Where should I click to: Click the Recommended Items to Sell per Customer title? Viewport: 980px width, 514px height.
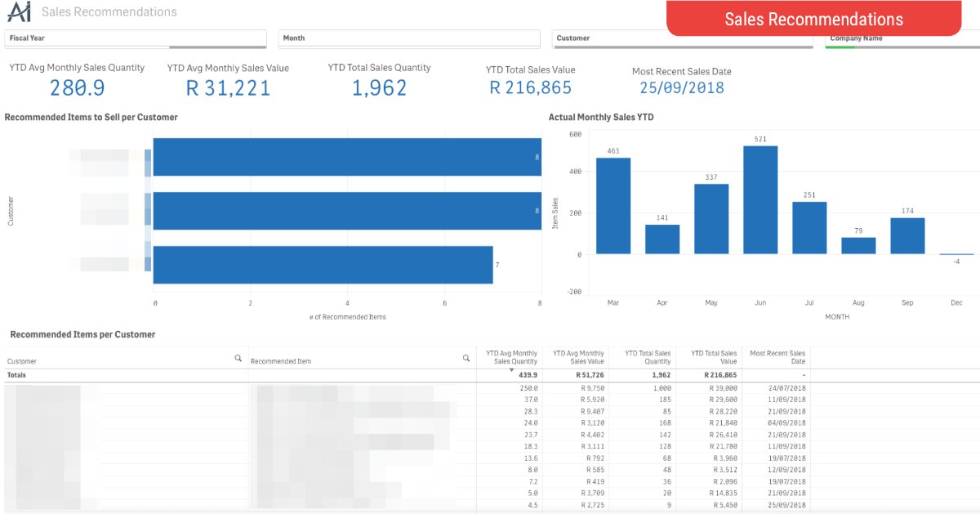[91, 118]
